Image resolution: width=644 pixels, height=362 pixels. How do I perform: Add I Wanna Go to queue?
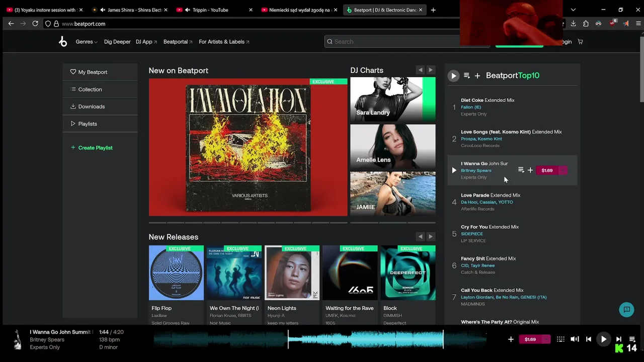(521, 170)
